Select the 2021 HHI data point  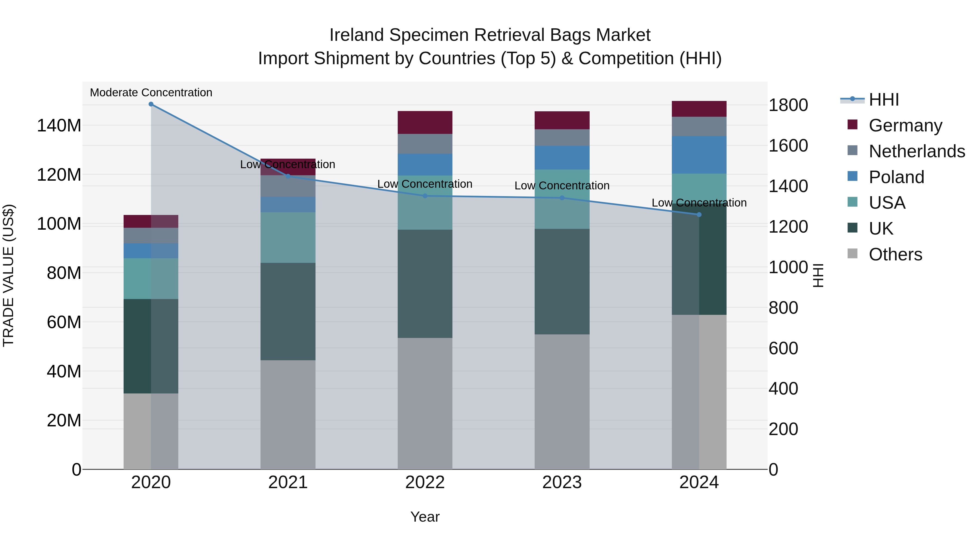pyautogui.click(x=288, y=176)
